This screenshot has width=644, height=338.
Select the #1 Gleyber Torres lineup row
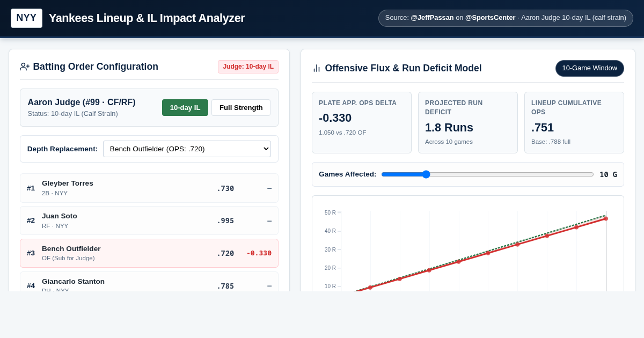click(x=149, y=188)
